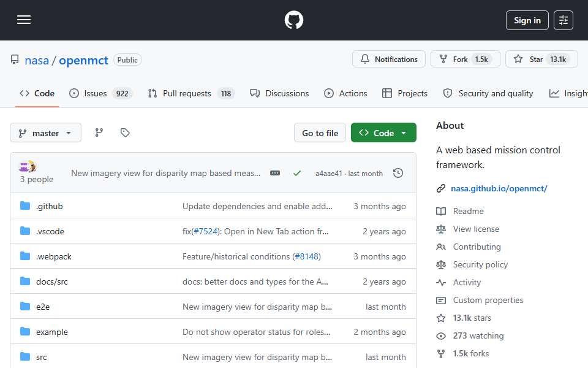588x368 pixels.
Task: Open the Pull requests tab
Action: 191,93
